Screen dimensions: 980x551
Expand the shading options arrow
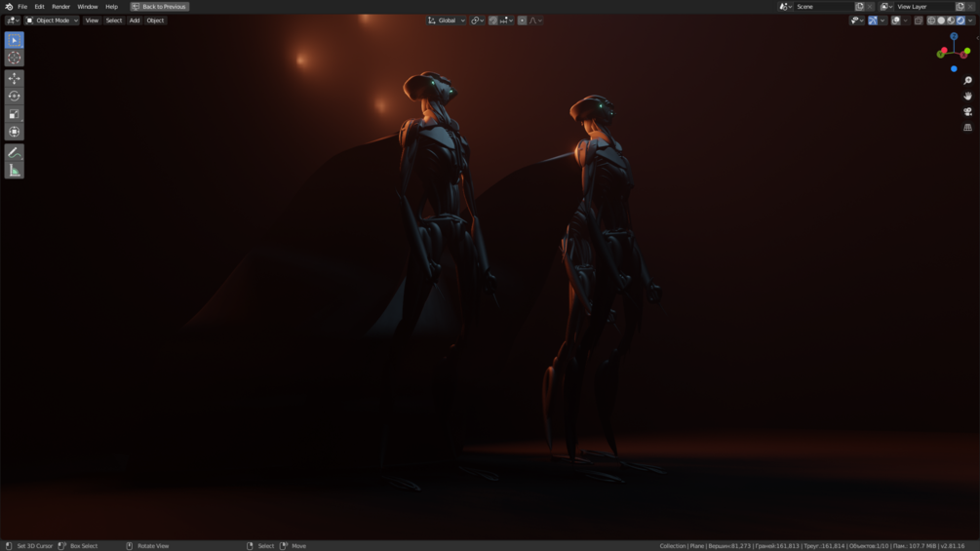(x=970, y=20)
